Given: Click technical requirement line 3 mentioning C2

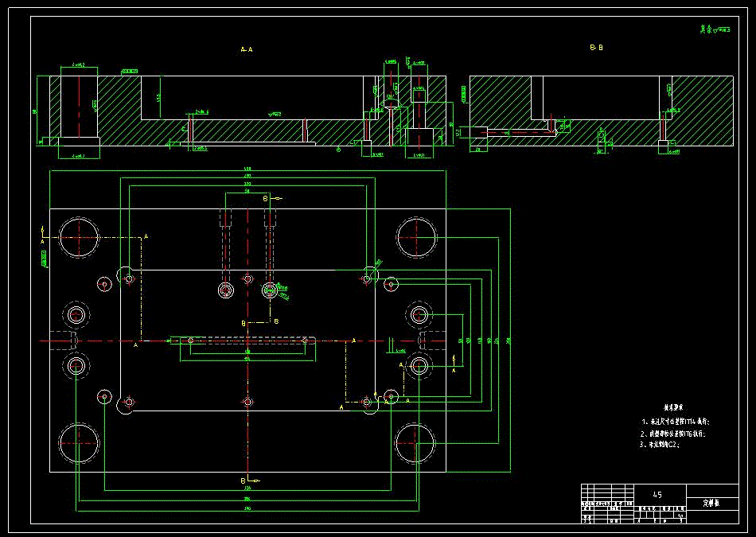Looking at the screenshot, I should coord(660,445).
